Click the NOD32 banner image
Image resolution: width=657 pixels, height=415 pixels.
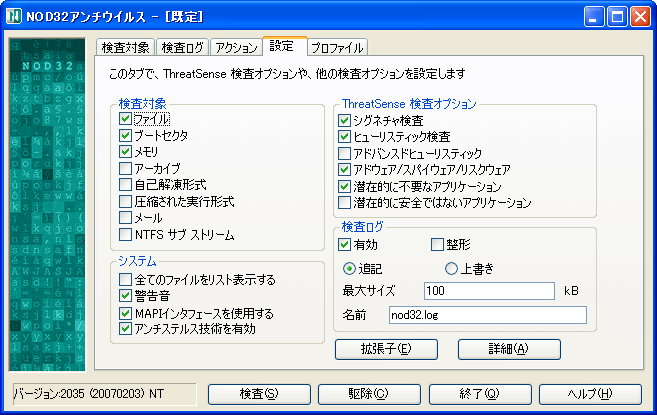click(47, 205)
